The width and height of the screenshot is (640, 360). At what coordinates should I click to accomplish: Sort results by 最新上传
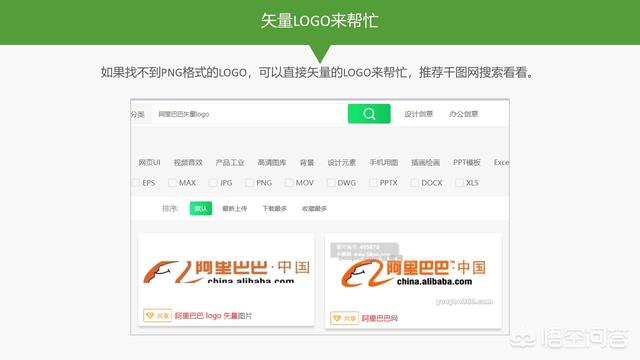[235, 209]
